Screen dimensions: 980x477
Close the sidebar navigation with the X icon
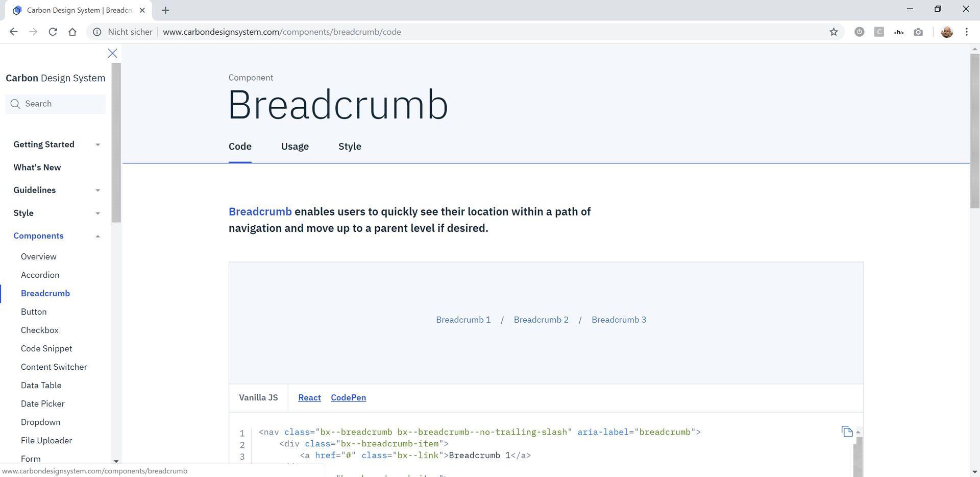tap(113, 53)
